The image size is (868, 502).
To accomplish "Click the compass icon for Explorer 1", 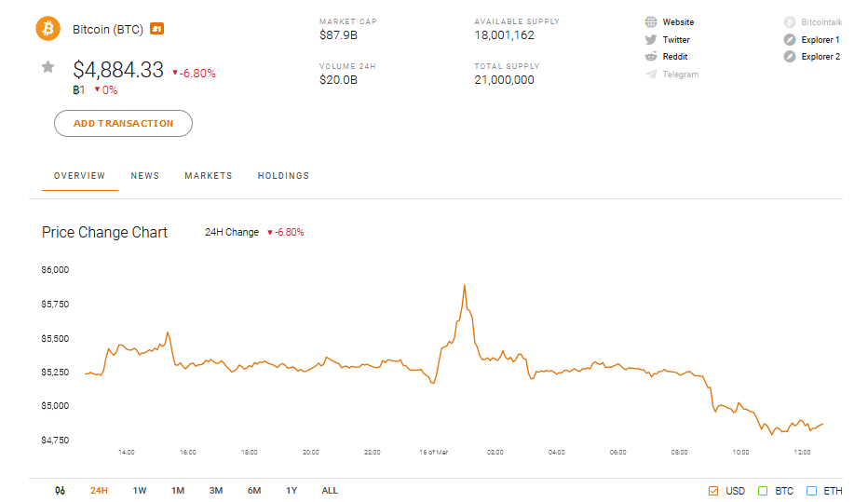I will (x=790, y=40).
